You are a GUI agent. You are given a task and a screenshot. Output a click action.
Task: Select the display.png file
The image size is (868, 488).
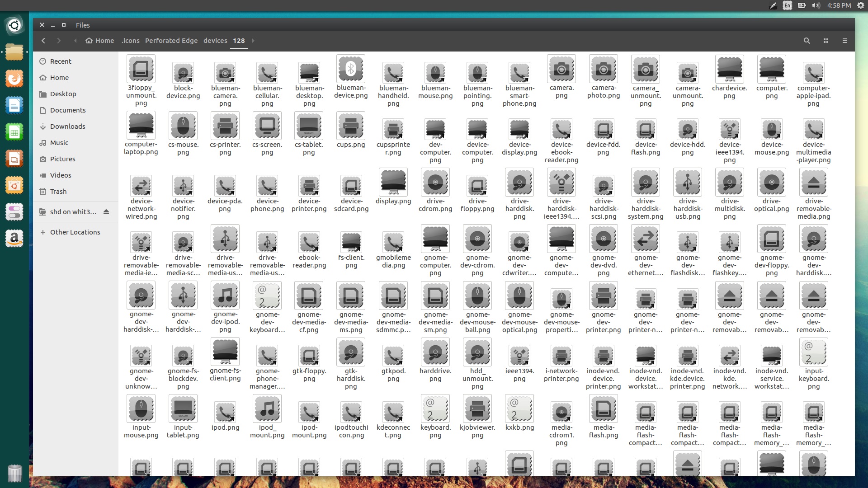pos(393,183)
